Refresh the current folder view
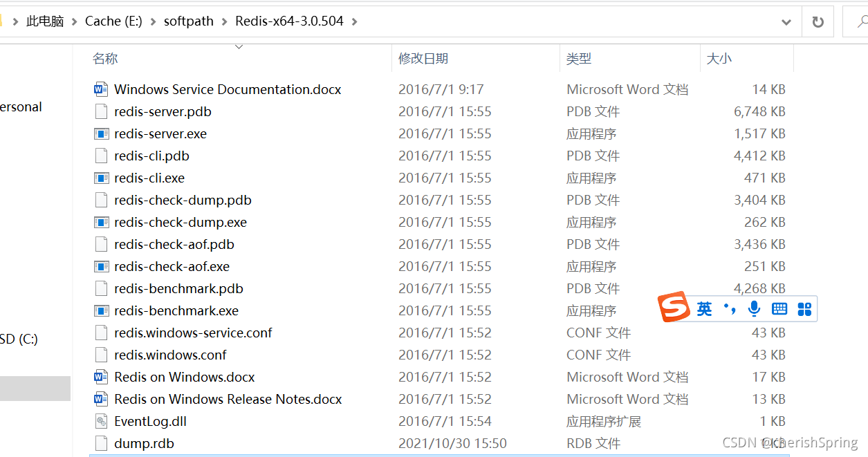 [x=818, y=21]
